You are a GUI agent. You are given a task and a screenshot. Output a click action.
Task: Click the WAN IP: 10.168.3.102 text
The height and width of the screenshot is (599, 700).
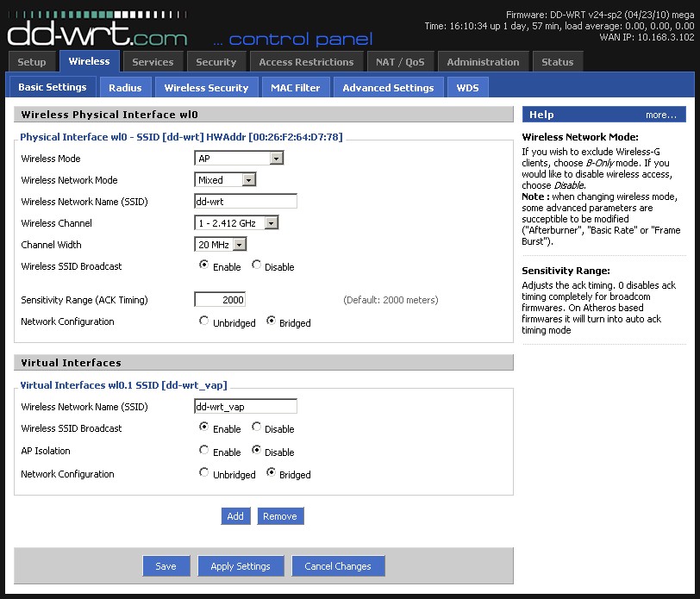[x=647, y=37]
